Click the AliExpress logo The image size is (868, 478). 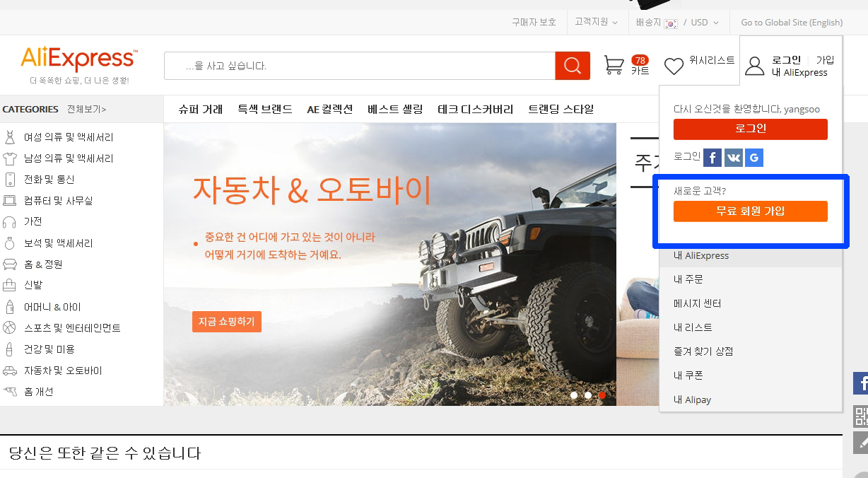(78, 59)
